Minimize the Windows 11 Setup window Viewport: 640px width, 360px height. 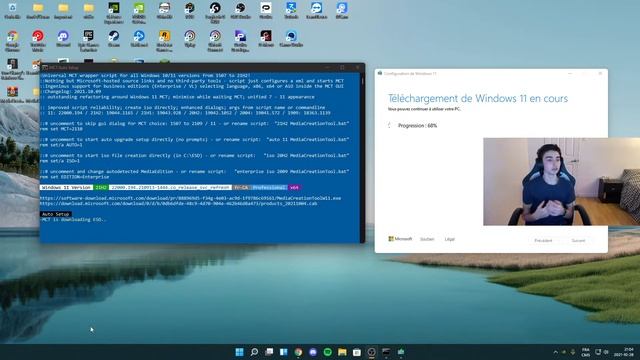point(570,73)
